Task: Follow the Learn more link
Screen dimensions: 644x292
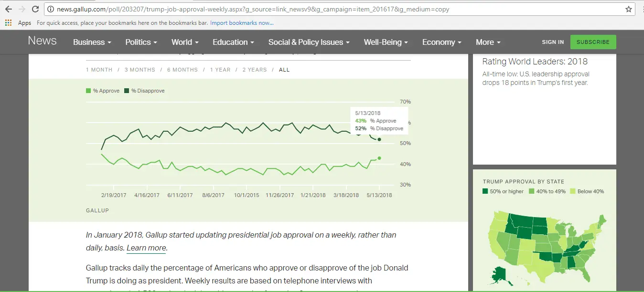Action: pos(147,248)
